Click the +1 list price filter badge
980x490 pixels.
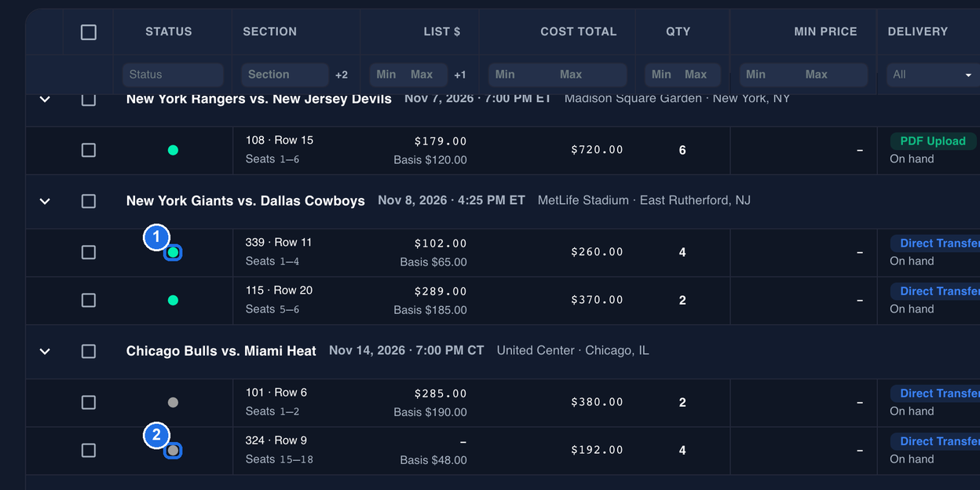[460, 75]
